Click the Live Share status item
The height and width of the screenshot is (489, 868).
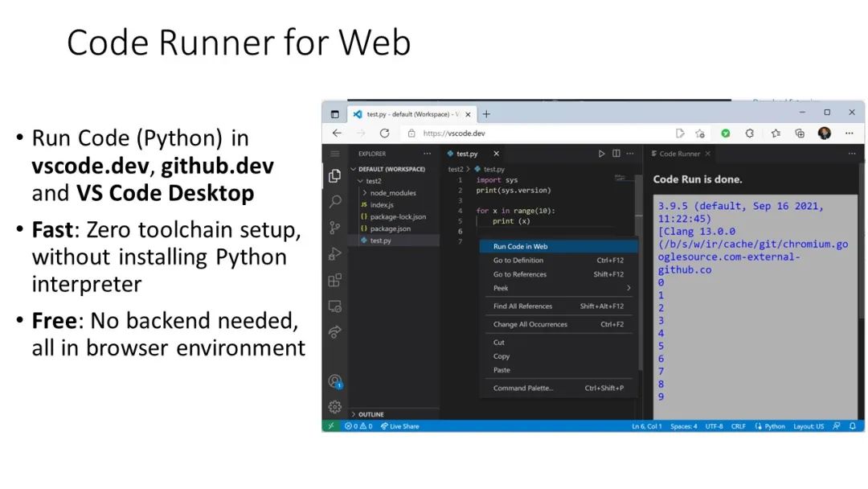399,426
